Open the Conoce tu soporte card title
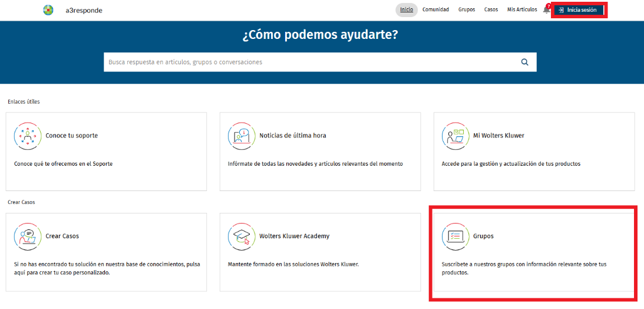This screenshot has height=309, width=644. [72, 136]
